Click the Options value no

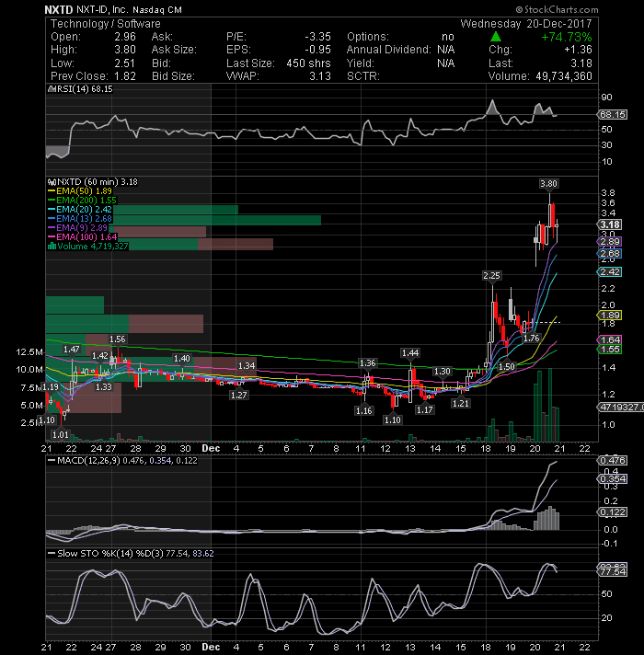point(448,37)
